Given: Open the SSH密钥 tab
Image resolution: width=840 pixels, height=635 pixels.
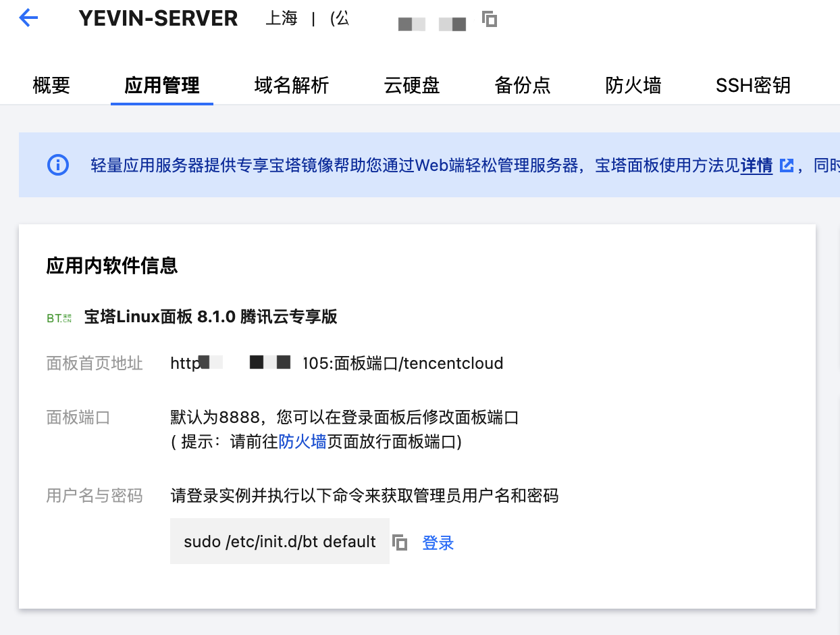Looking at the screenshot, I should point(753,86).
